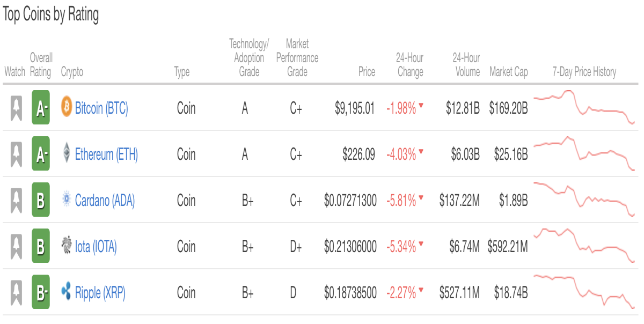The image size is (644, 324).
Task: Sort by the Market Cap column header
Action: click(x=509, y=72)
